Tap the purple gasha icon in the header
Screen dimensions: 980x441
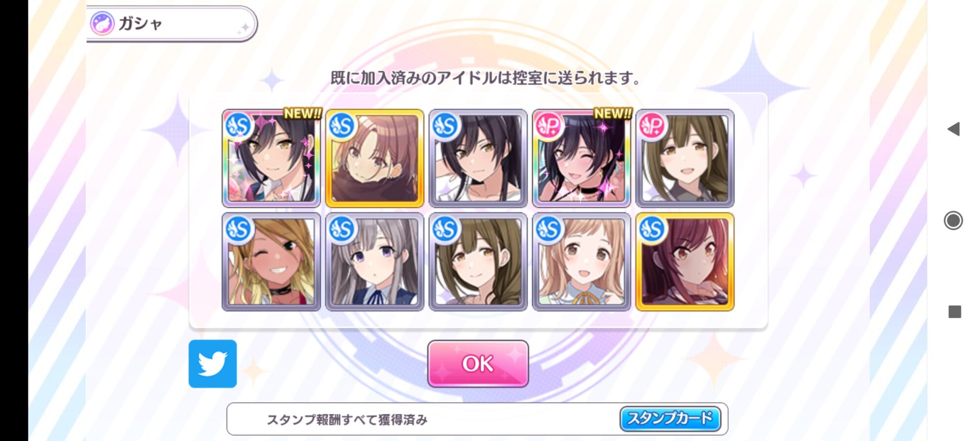pos(102,23)
